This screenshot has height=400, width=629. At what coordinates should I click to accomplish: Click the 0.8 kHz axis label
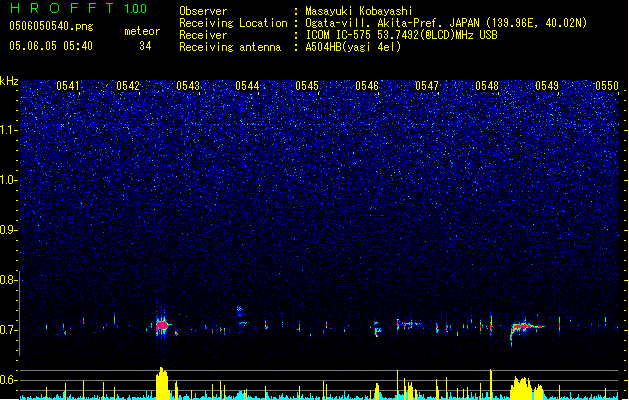9,280
